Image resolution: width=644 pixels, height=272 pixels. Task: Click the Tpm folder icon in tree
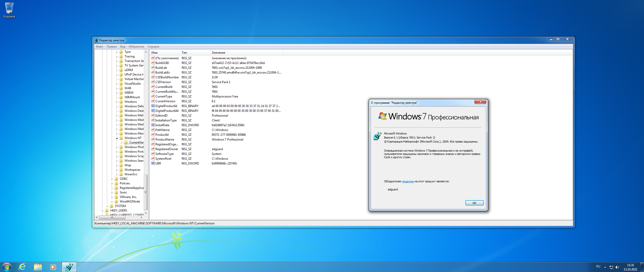click(121, 52)
